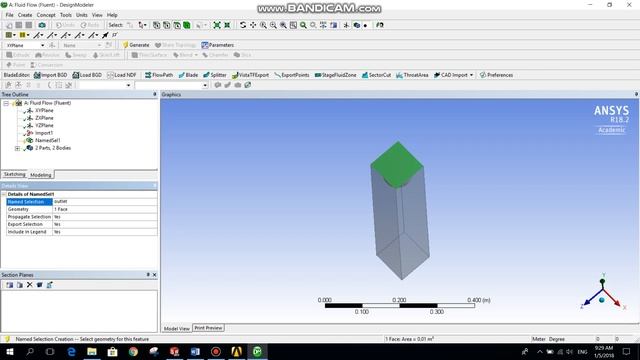Collapse the A: Fluid Flow (Fluent) tree node

[6, 103]
